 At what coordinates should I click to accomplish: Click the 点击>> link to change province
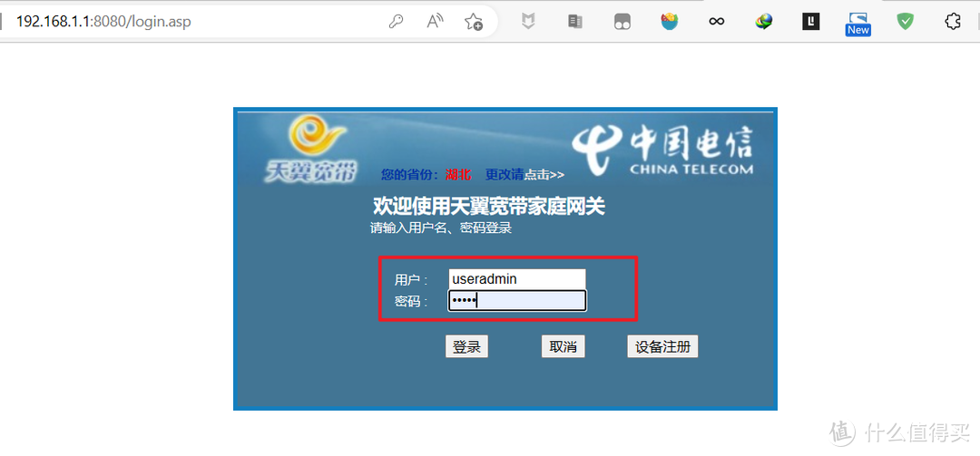point(544,175)
